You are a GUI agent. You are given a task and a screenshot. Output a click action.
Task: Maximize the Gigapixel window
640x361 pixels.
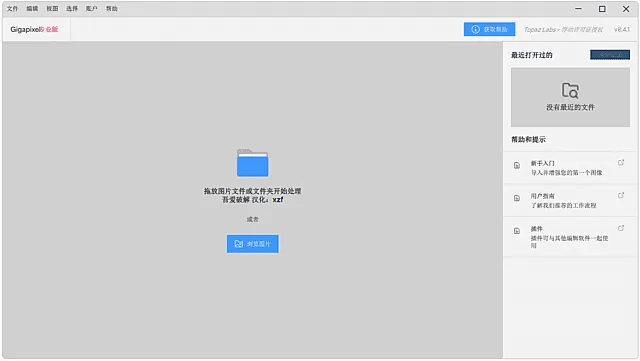point(602,9)
